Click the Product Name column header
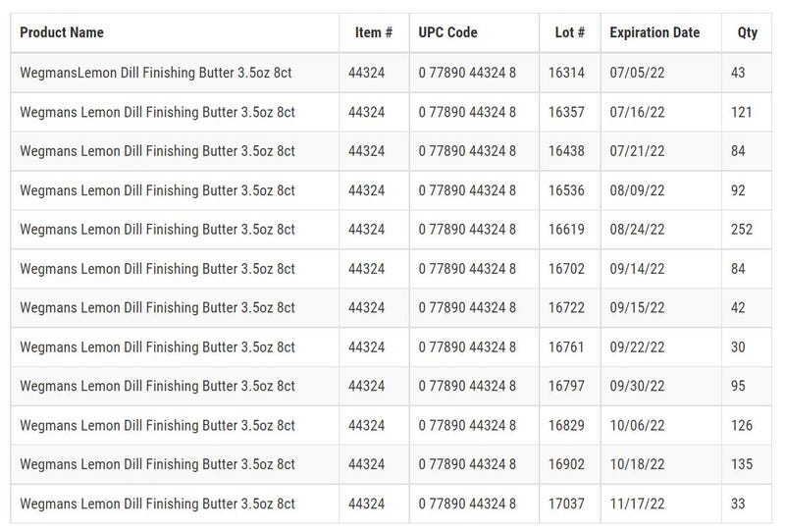This screenshot has width=785, height=532. pyautogui.click(x=62, y=32)
